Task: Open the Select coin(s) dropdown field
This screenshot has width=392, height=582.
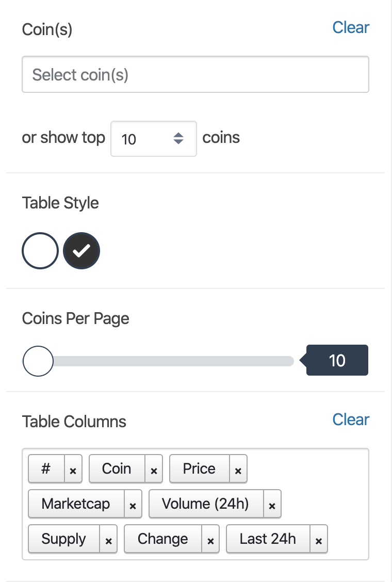Action: click(195, 74)
